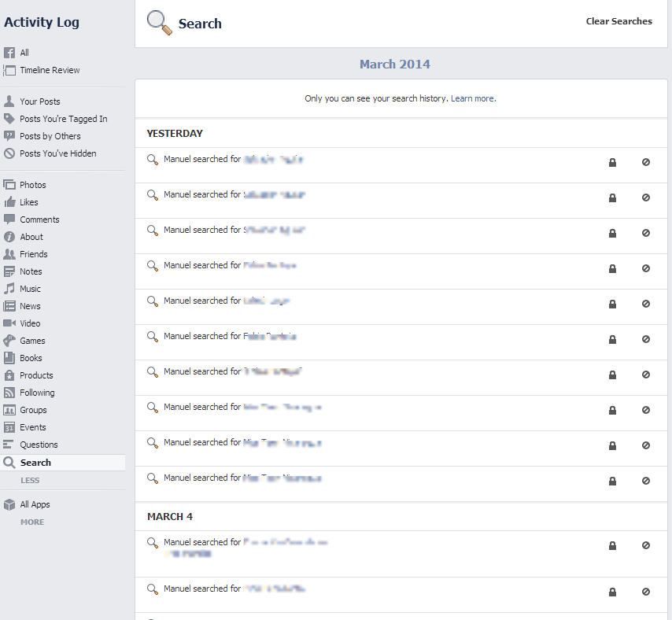Screen dimensions: 672x620
Task: Remove the first Yesterday search entry
Action: point(646,163)
